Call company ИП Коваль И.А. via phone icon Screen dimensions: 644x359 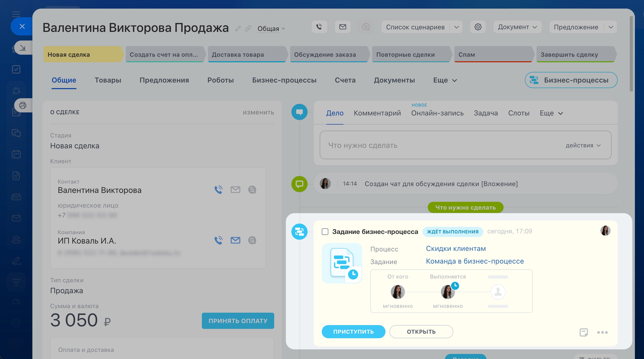tap(218, 240)
